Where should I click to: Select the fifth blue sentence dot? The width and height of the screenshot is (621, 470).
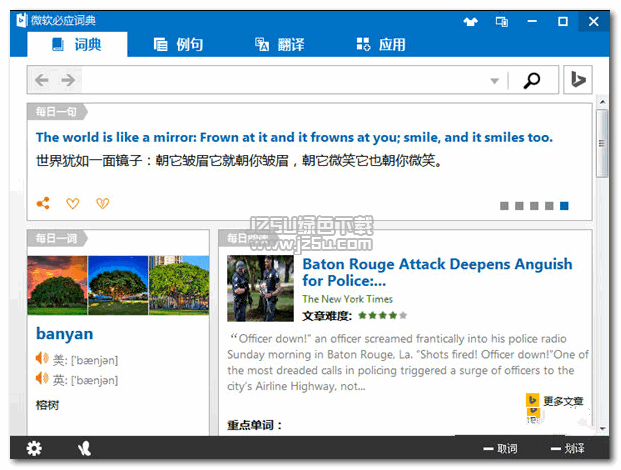(564, 206)
